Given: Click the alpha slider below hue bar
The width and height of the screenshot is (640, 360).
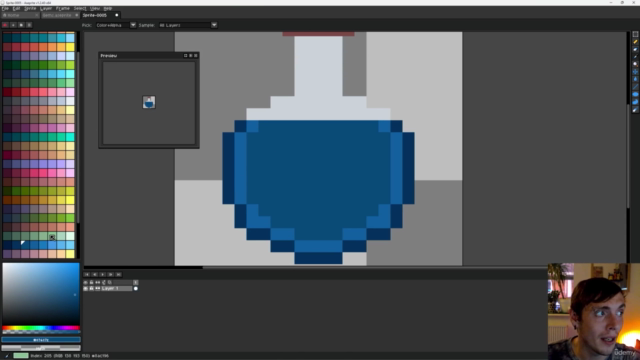Looking at the screenshot, I should click(x=41, y=332).
